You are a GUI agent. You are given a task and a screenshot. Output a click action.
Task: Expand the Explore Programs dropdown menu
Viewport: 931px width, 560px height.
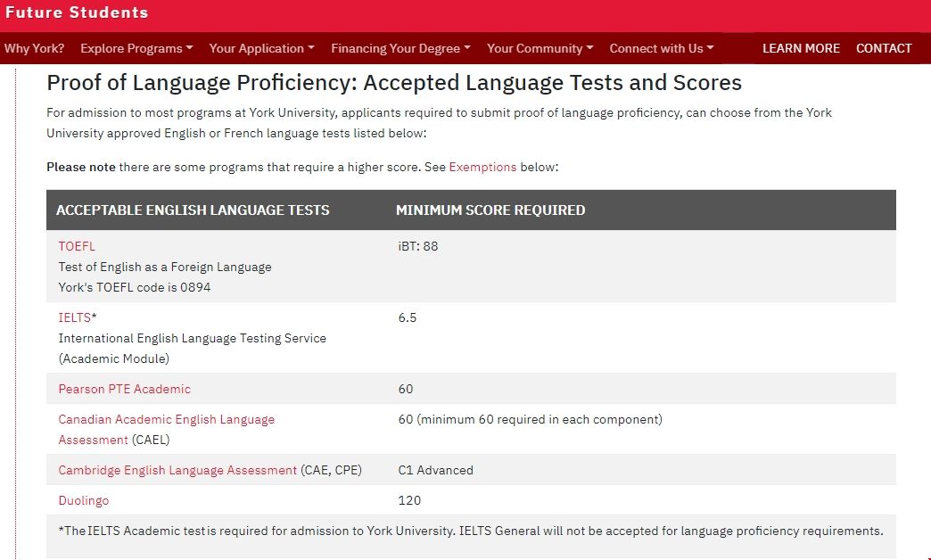coord(136,48)
